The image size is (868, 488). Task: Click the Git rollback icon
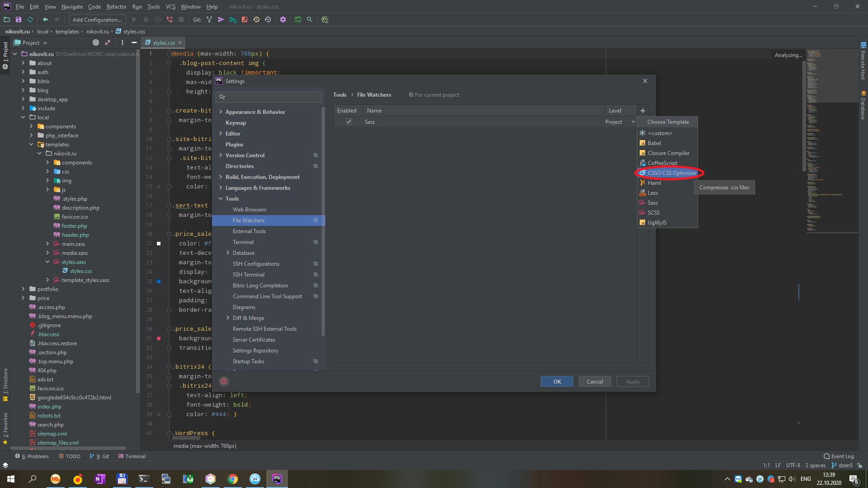click(268, 19)
